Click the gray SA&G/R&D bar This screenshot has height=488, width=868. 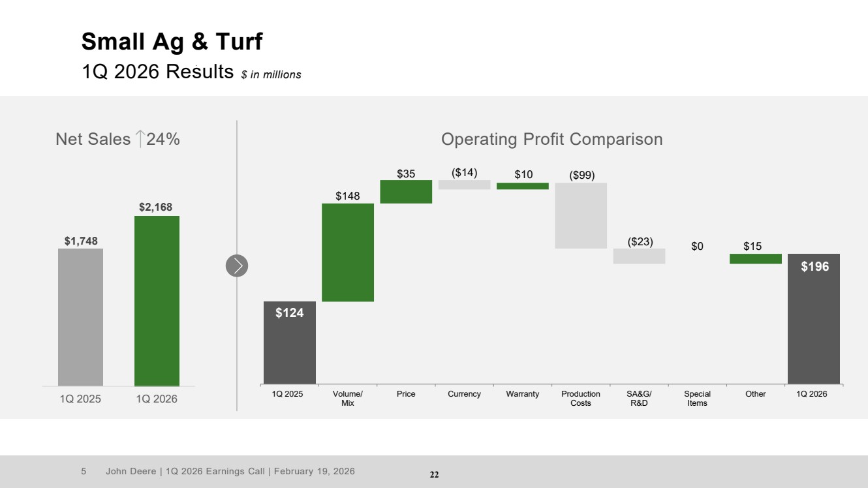pyautogui.click(x=639, y=256)
